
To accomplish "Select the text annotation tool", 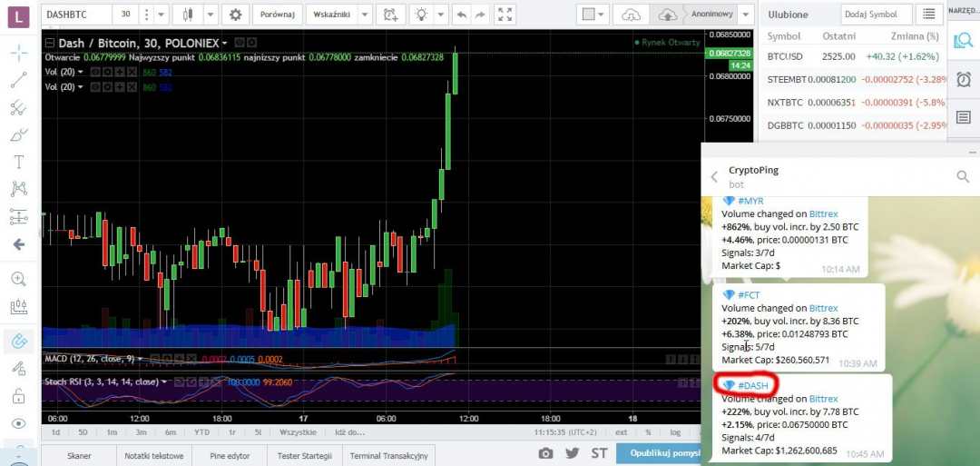I will pos(18,162).
